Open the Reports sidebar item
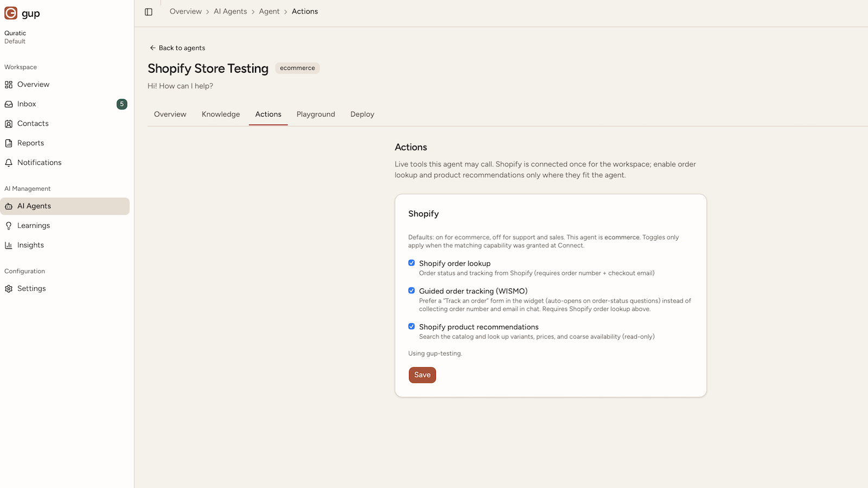 tap(65, 143)
